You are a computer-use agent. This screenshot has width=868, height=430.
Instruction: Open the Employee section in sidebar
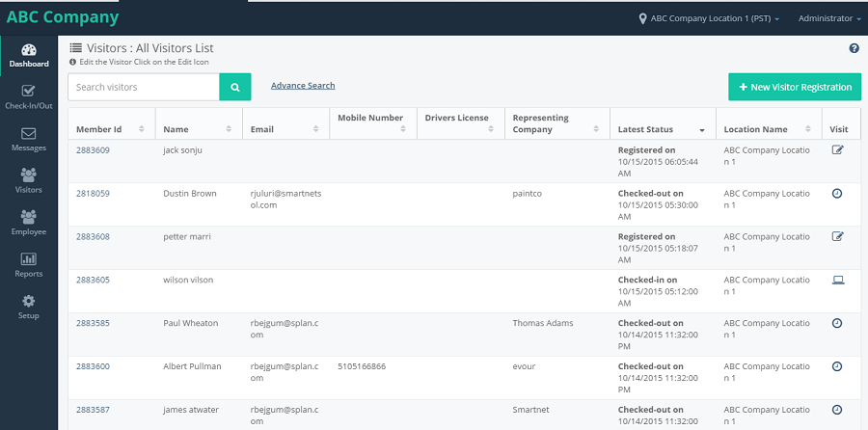pos(29,224)
